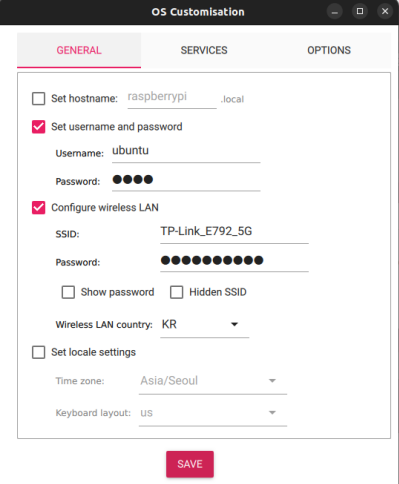Expand the Time zone Asia/Seoul dropdown
Image resolution: width=399 pixels, height=484 pixels.
pyautogui.click(x=213, y=381)
